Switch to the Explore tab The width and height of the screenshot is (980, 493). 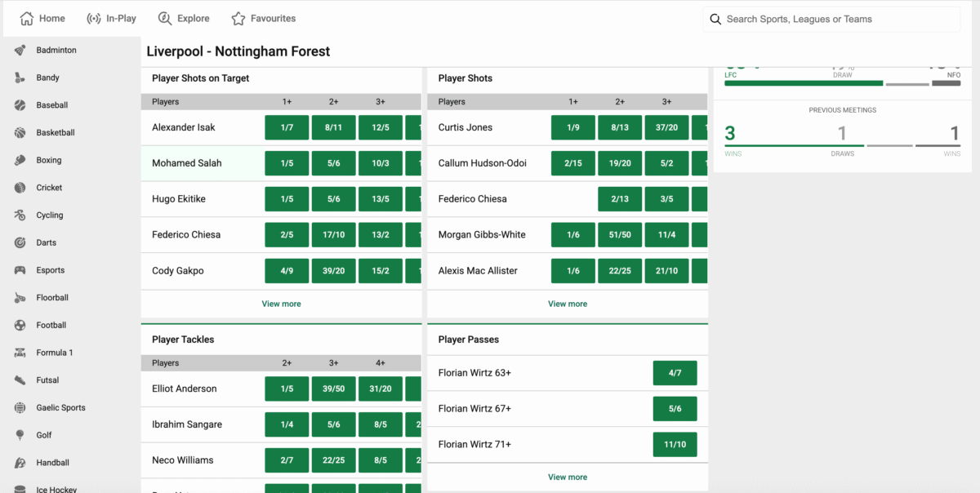[x=184, y=19]
